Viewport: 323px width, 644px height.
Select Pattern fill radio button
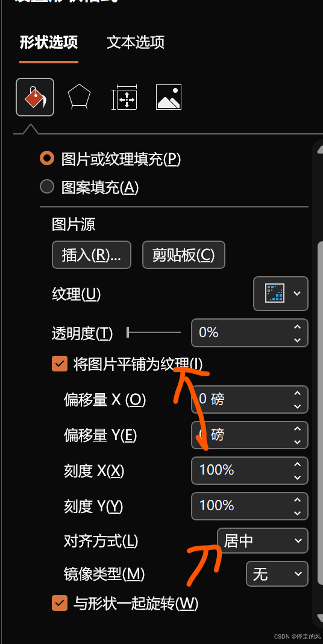[x=47, y=187]
